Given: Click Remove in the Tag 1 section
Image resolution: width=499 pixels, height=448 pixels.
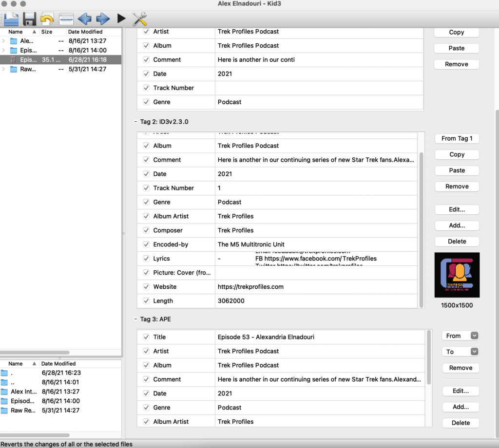Looking at the screenshot, I should click(457, 64).
